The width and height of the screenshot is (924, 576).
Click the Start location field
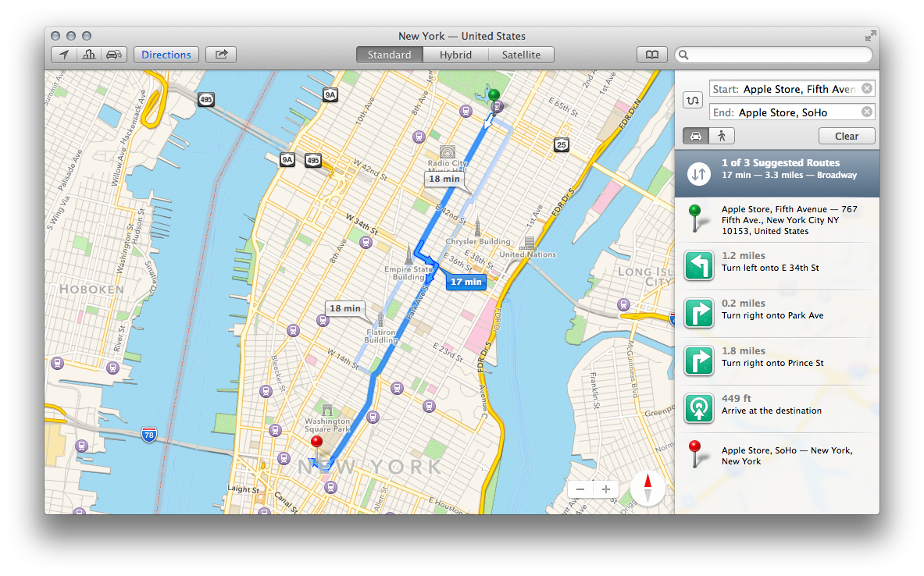[792, 89]
